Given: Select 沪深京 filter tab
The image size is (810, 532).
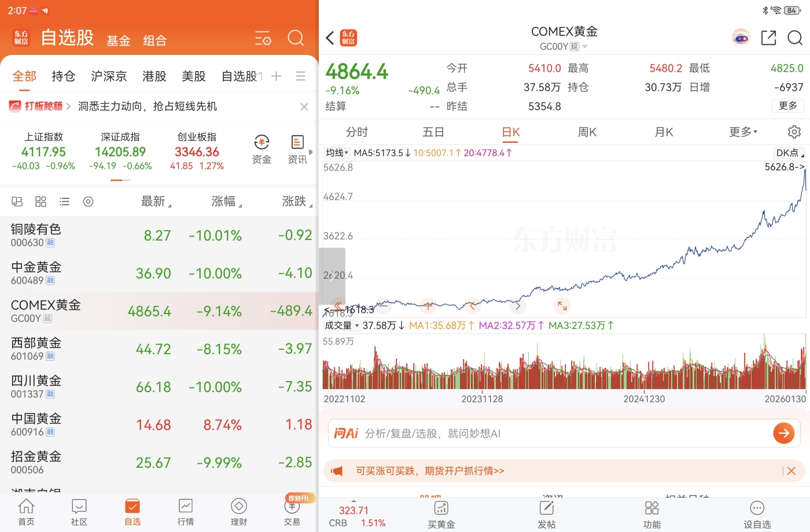Looking at the screenshot, I should [109, 76].
